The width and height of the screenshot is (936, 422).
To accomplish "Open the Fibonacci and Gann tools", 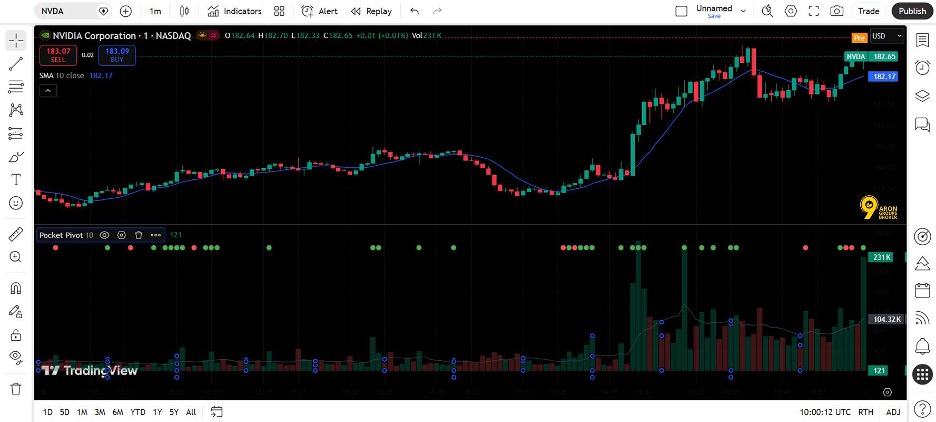I will pos(16,87).
